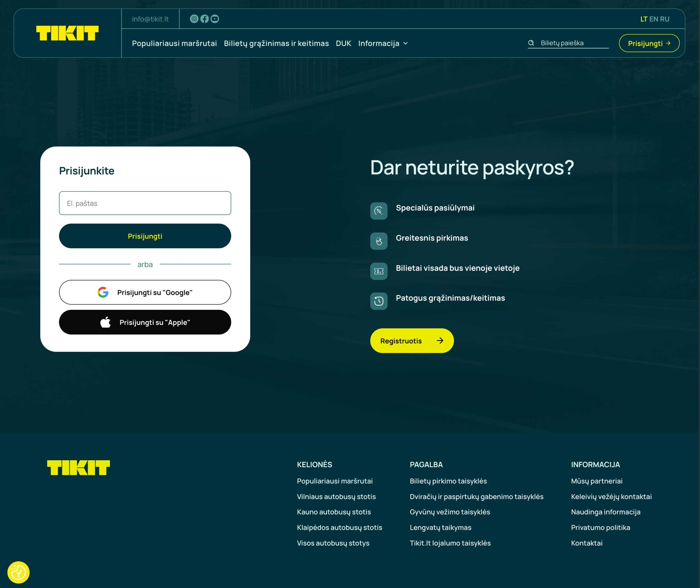Click the faster purchase hand icon
Screen dimensions: 700x588
[379, 241]
